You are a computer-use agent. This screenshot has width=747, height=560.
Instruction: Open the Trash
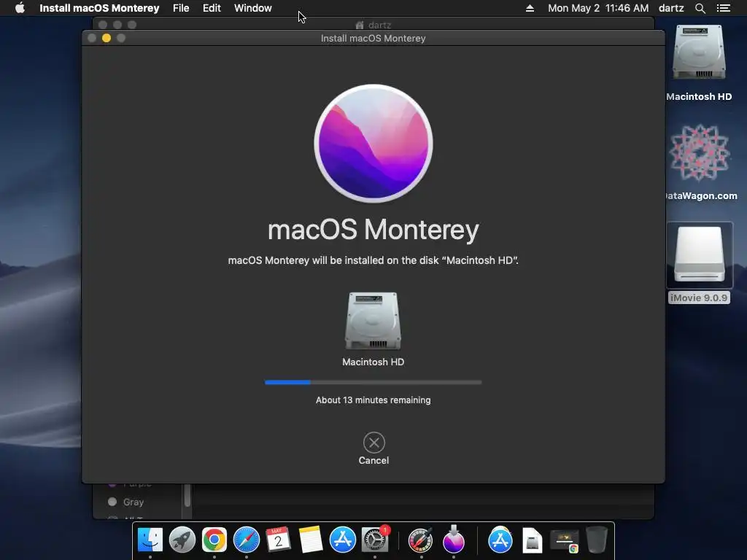coord(597,540)
